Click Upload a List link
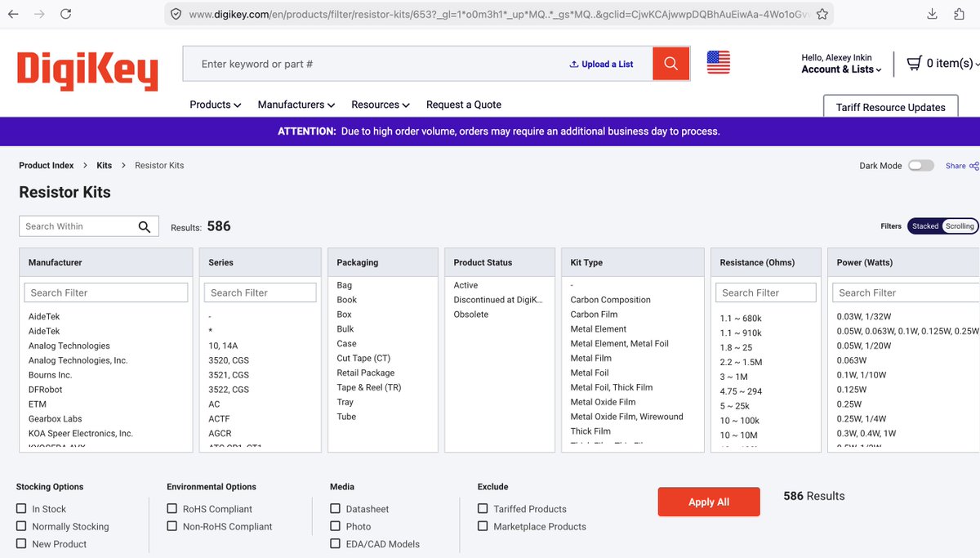Screen dimensions: 980x558 (x=602, y=64)
